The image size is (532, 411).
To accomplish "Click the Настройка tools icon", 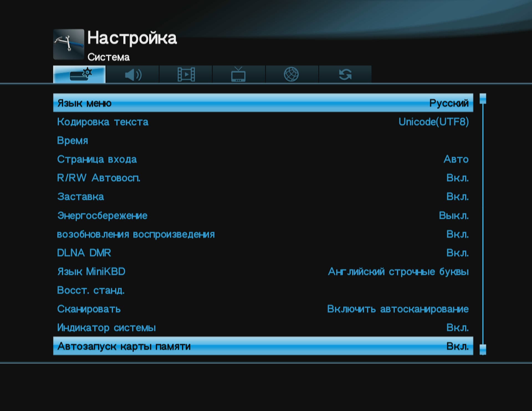I will [x=68, y=44].
